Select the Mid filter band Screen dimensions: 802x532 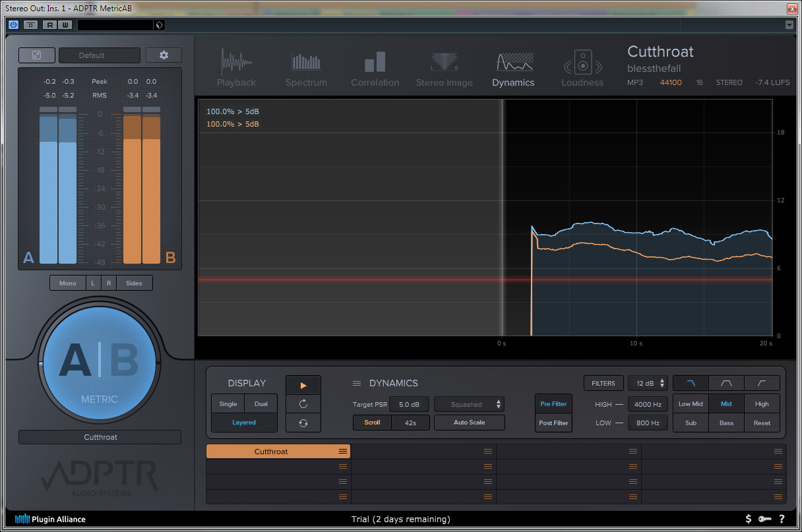726,404
